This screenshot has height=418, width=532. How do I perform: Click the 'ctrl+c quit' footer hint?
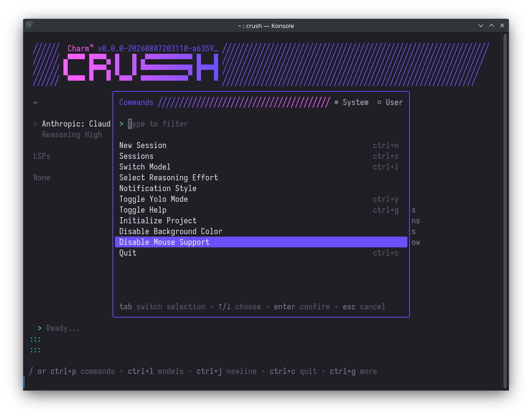pyautogui.click(x=293, y=371)
